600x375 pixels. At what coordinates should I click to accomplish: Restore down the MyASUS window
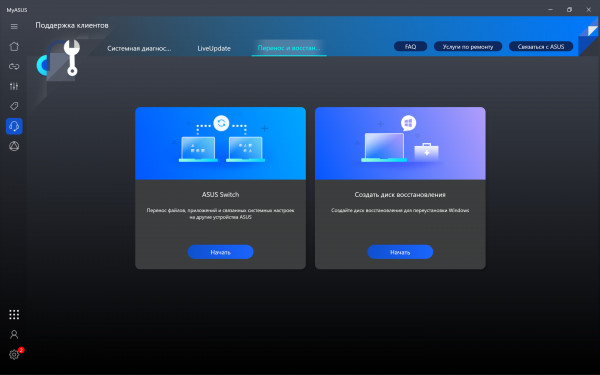point(569,10)
